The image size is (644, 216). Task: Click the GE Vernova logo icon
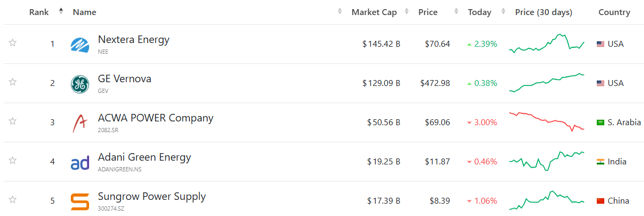(x=80, y=84)
